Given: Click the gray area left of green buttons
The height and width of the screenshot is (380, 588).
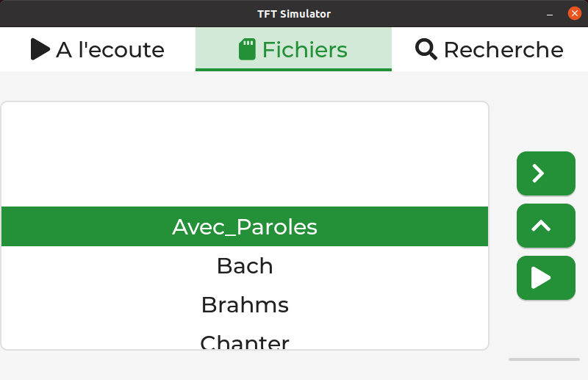Looking at the screenshot, I should [503, 225].
